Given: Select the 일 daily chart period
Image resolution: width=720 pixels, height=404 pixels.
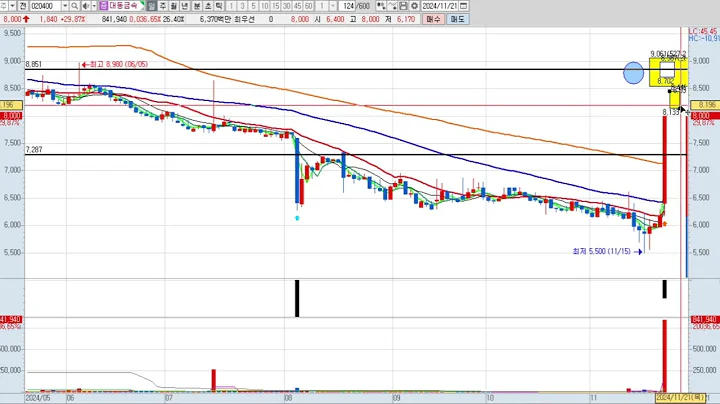Looking at the screenshot, I should click(x=152, y=6).
